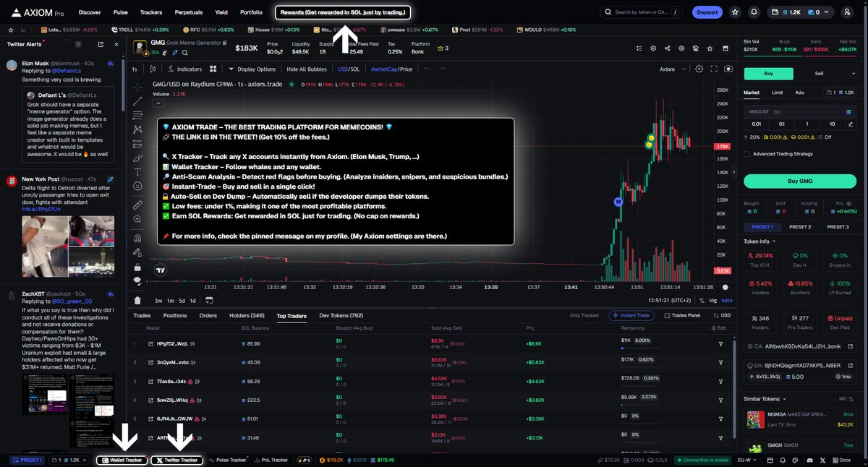Image resolution: width=868 pixels, height=467 pixels.
Task: Select the zoom in tool
Action: 137,220
